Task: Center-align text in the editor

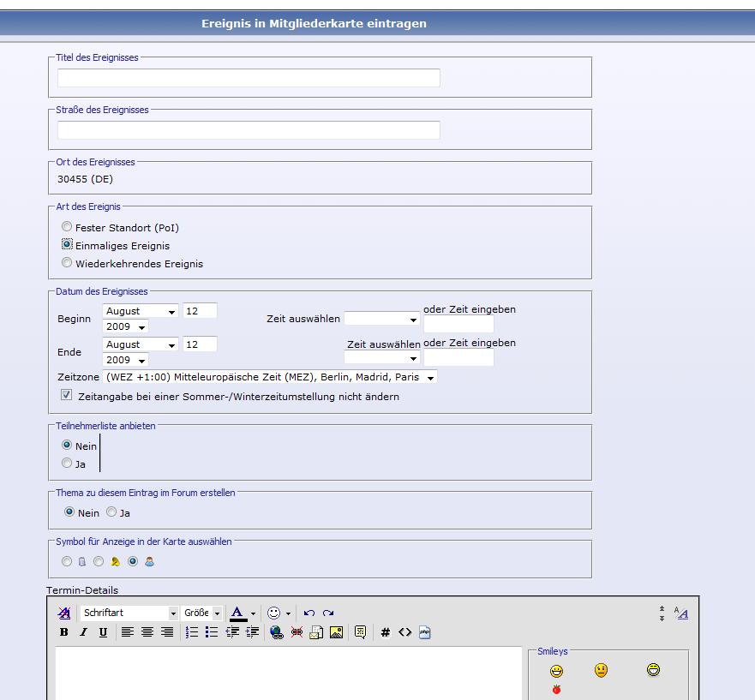Action: tap(147, 632)
